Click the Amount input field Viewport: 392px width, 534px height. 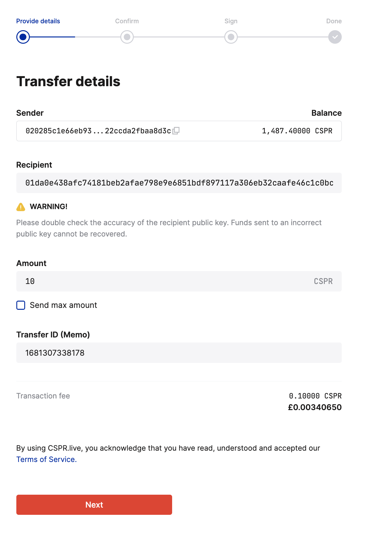(179, 281)
